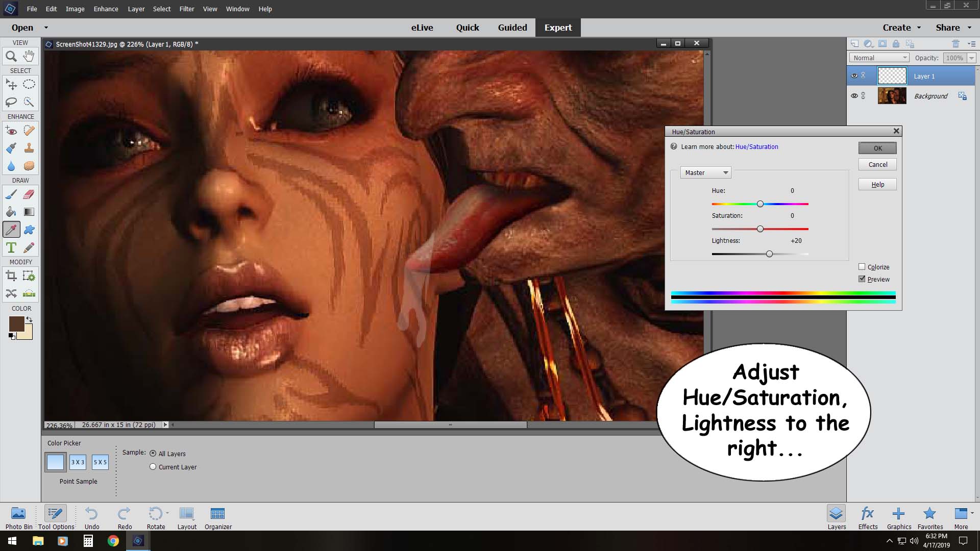Click the Undo button
Image resolution: width=980 pixels, height=551 pixels.
pos(92,517)
